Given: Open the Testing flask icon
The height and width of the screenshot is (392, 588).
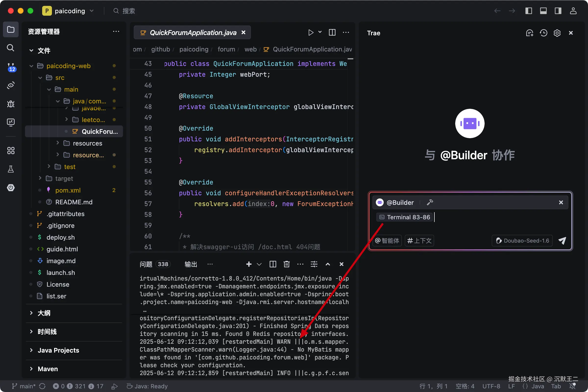Looking at the screenshot, I should coord(11,169).
